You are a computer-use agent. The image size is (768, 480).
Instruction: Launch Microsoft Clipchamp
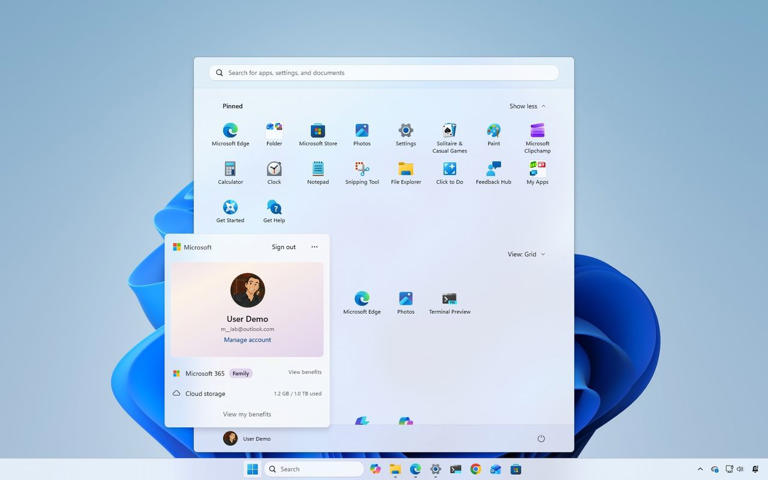point(537,138)
